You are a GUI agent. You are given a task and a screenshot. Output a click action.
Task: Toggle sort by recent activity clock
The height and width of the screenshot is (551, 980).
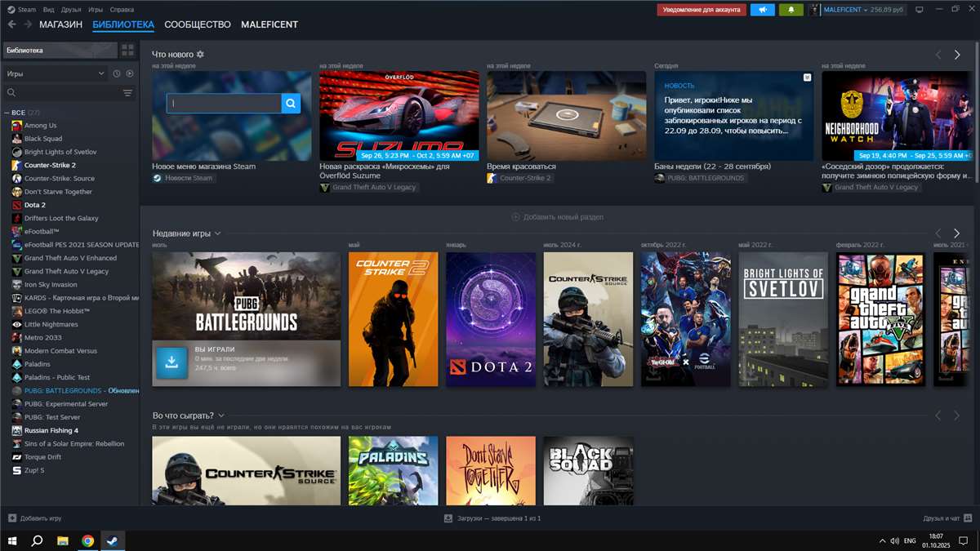(117, 73)
